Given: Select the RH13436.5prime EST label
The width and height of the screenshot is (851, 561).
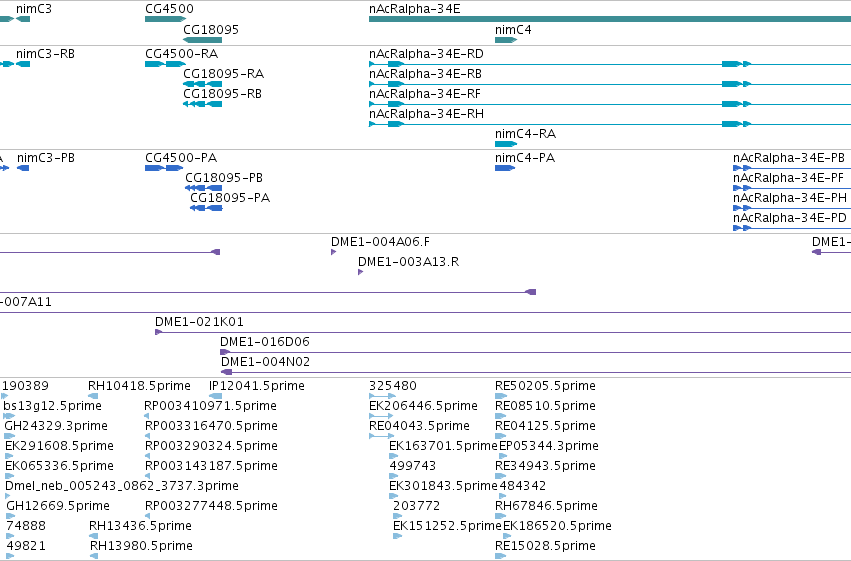Looking at the screenshot, I should (141, 526).
